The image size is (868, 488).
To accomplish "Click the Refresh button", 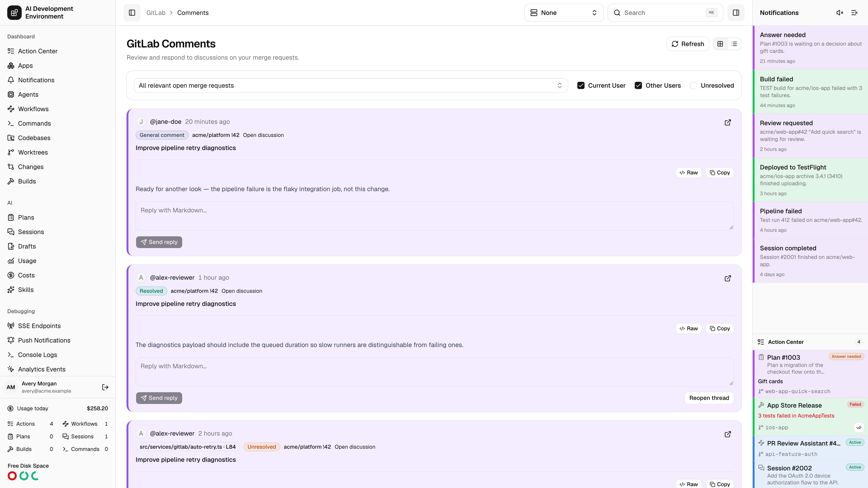I will click(687, 44).
